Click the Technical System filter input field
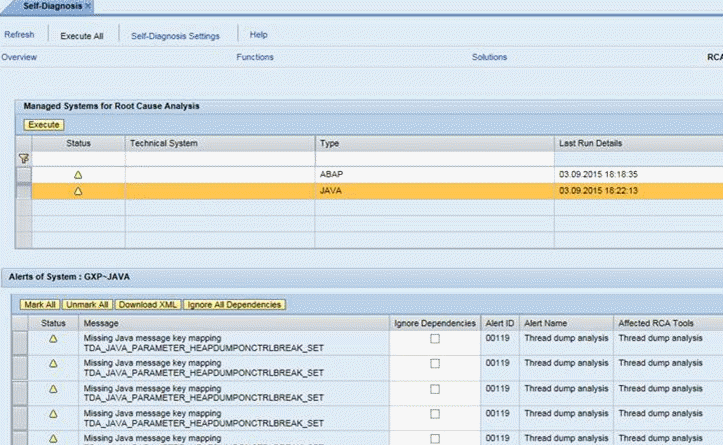Screen dimensions: 723x445 click(220, 159)
